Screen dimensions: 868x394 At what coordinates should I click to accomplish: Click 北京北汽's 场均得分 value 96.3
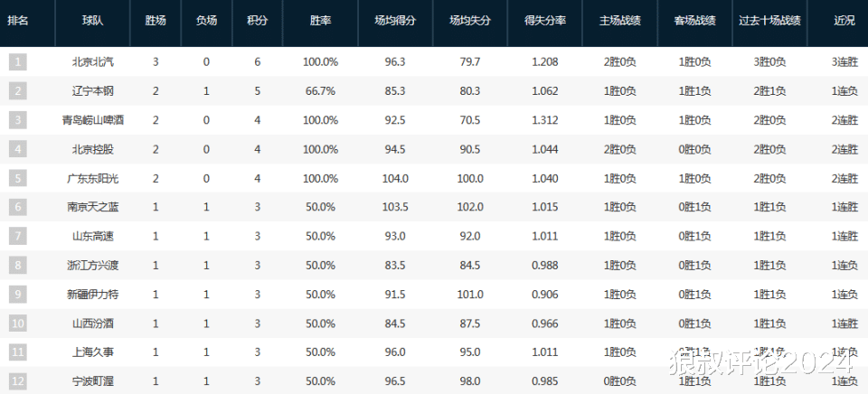pos(395,62)
